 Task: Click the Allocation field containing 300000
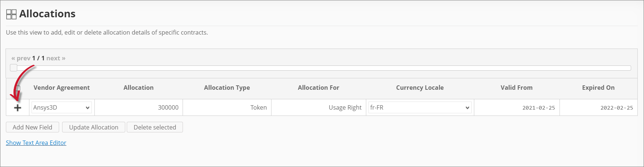point(138,108)
